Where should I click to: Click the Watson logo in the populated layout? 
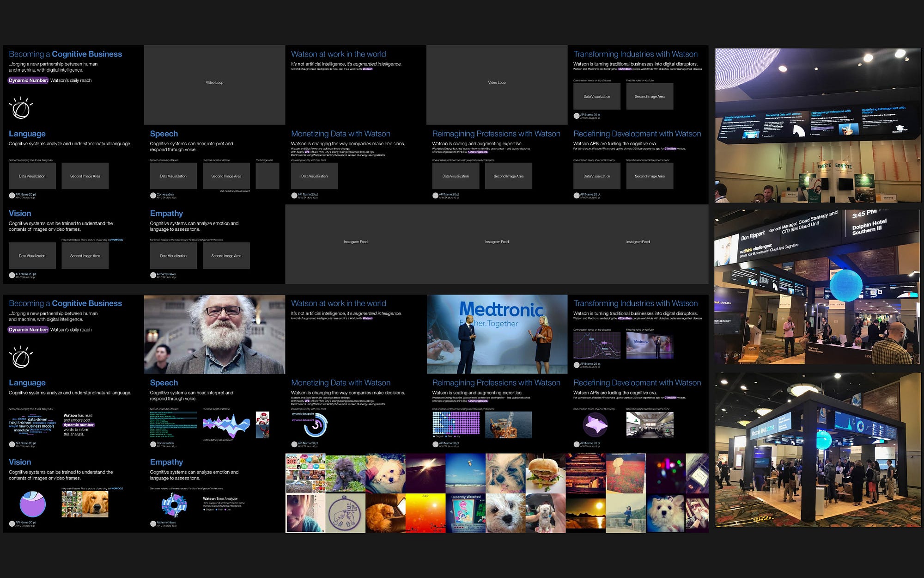21,357
